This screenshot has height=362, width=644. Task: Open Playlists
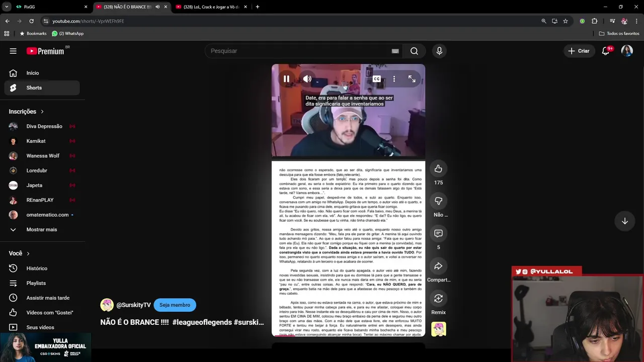click(42, 283)
